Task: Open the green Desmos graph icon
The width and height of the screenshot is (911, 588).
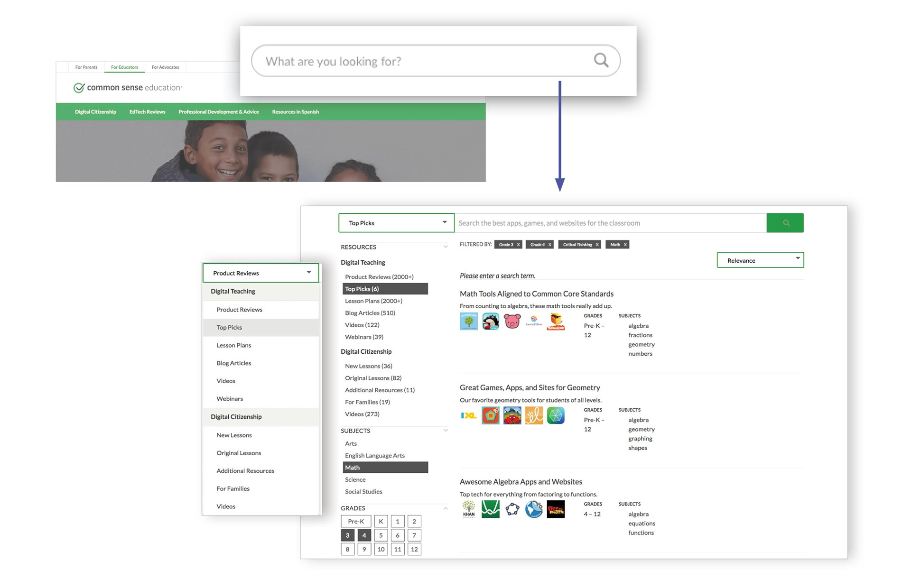Action: click(491, 509)
